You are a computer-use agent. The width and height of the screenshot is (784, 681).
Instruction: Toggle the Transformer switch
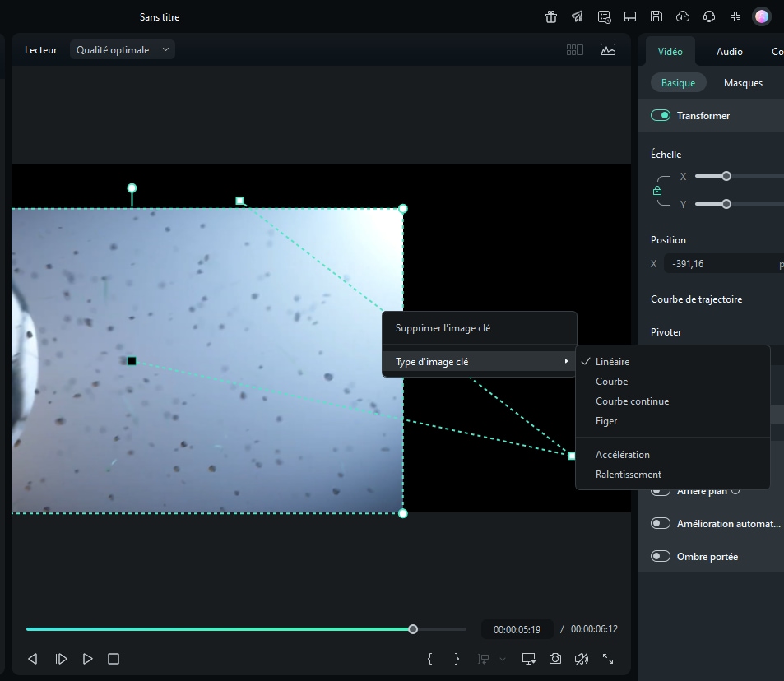661,115
